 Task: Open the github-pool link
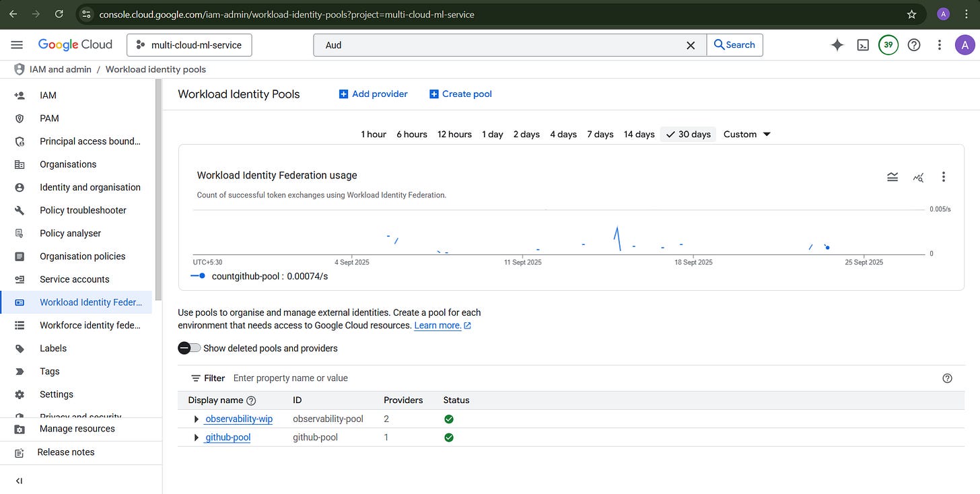tap(228, 437)
